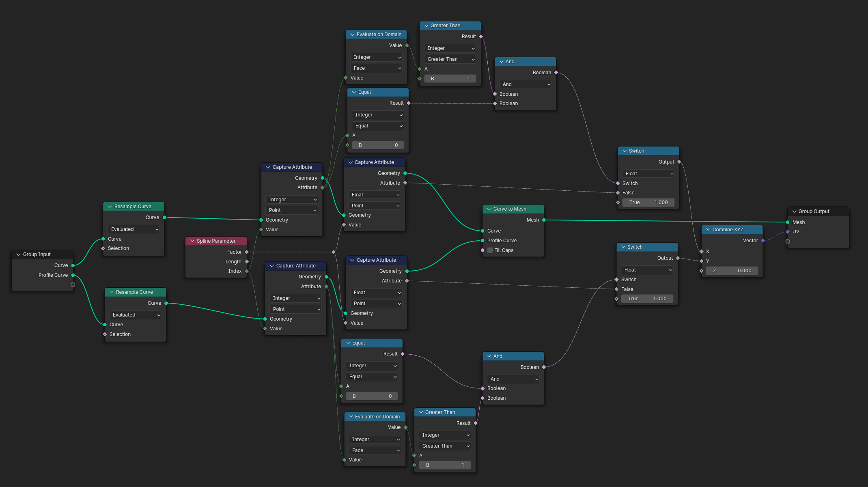Click the UV input socket on Group Output
Screen dimensions: 868x487
788,232
